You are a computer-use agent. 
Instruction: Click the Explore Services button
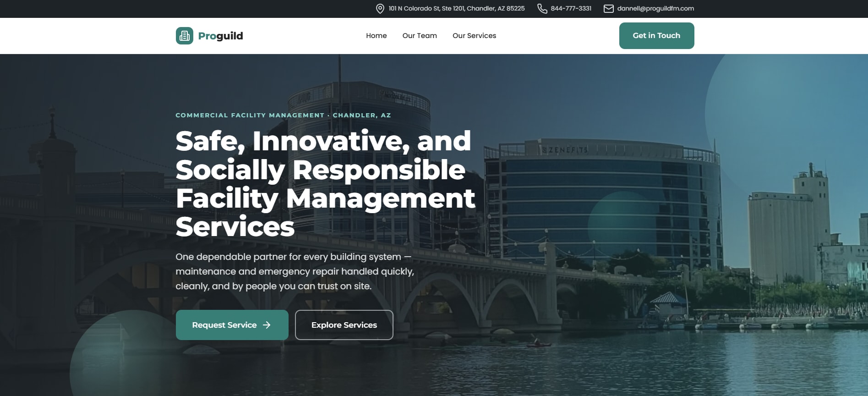(x=344, y=325)
